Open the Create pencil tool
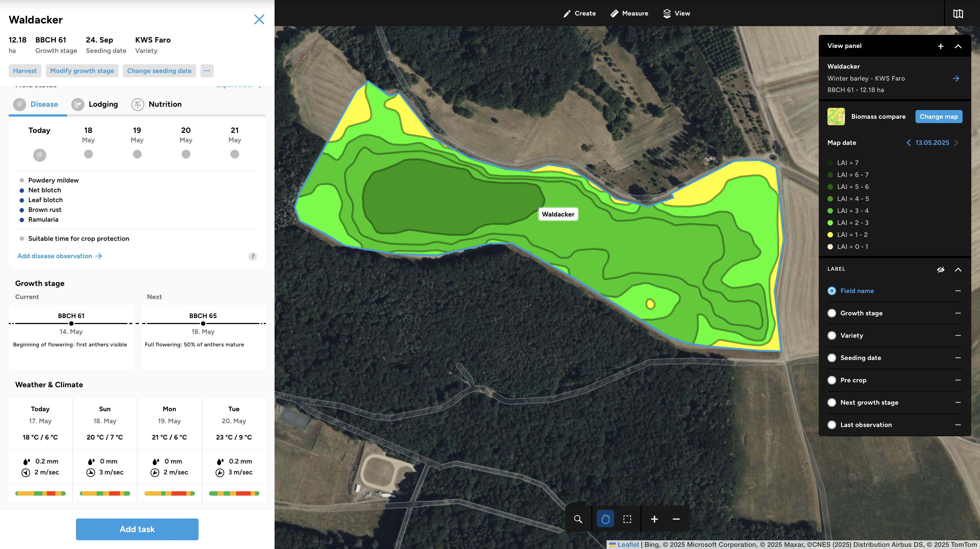Screen dimensions: 980x549 579,13
